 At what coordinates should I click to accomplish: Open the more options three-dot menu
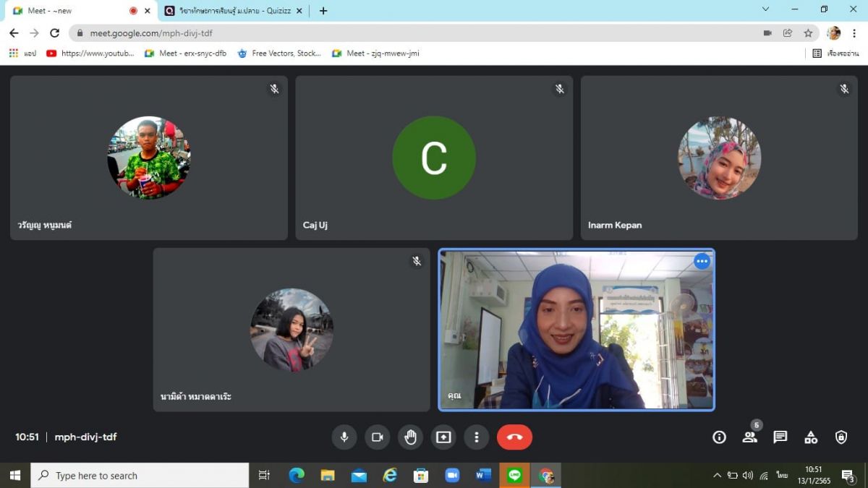[476, 437]
